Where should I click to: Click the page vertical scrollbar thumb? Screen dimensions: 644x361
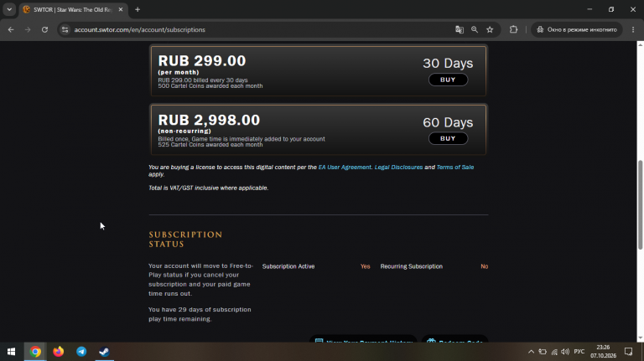pyautogui.click(x=640, y=204)
